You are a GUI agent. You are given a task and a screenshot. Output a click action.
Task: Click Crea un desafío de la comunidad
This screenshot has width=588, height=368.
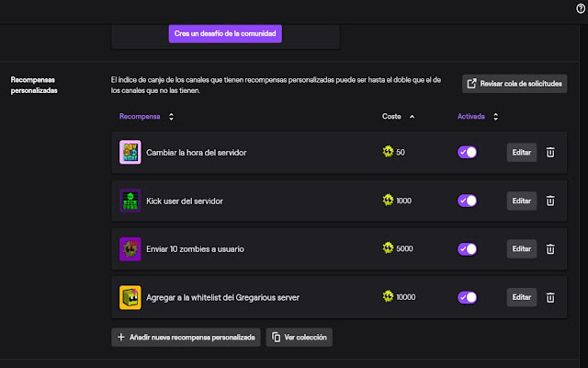click(x=225, y=34)
